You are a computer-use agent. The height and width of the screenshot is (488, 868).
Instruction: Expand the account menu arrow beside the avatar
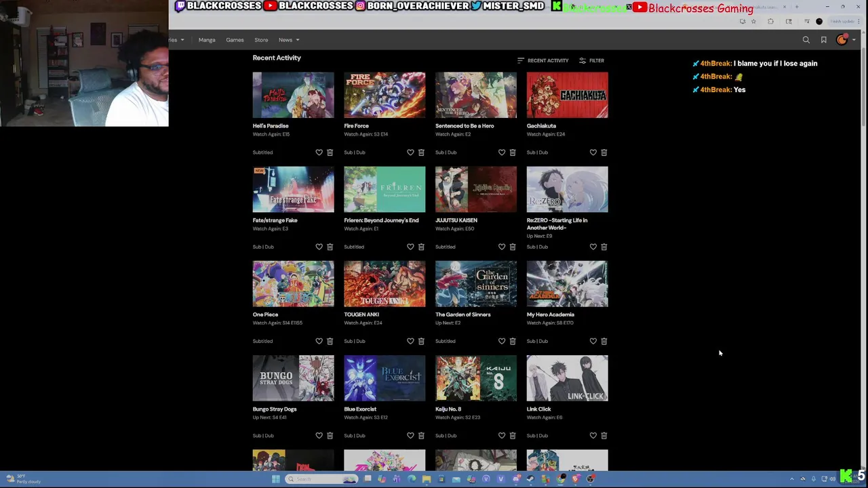pos(854,40)
